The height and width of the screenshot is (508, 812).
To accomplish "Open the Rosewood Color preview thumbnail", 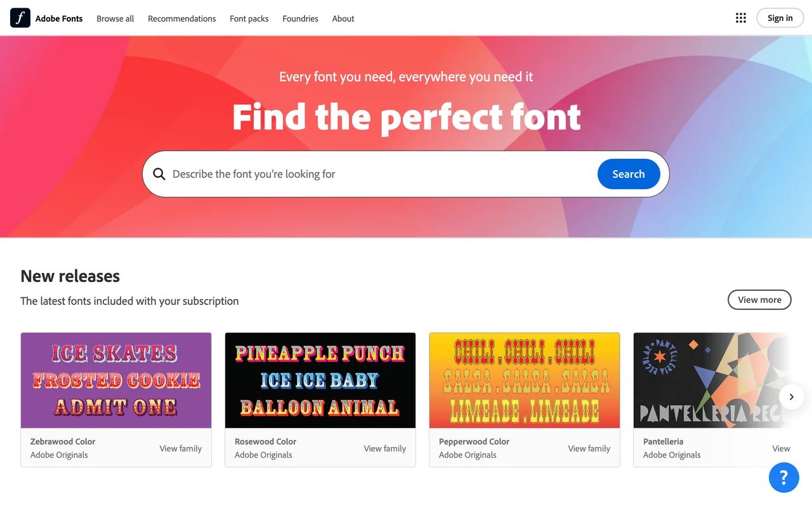I will [x=320, y=380].
